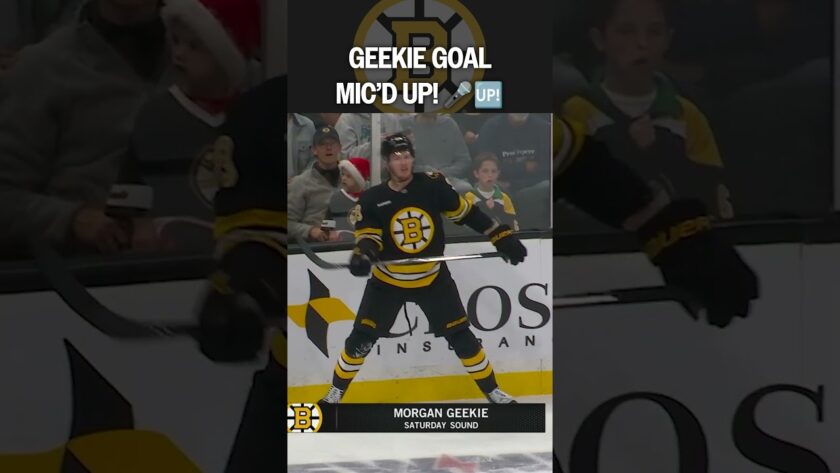
Task: Click the large Bruins logo behind the title
Action: (419, 49)
